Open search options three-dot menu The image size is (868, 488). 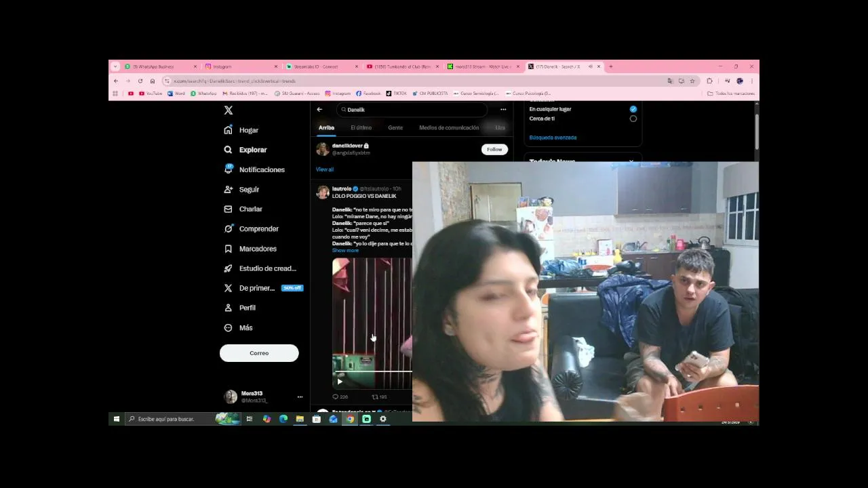coord(503,110)
